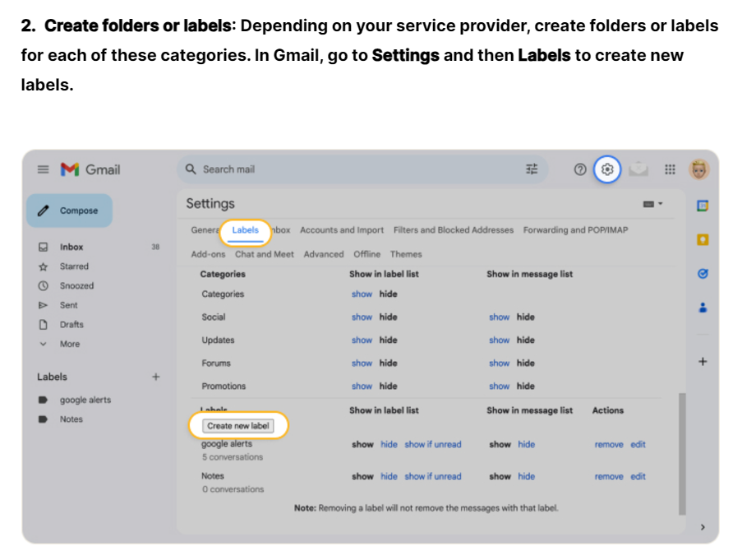
Task: Create a new label with sidebar plus
Action: (156, 377)
